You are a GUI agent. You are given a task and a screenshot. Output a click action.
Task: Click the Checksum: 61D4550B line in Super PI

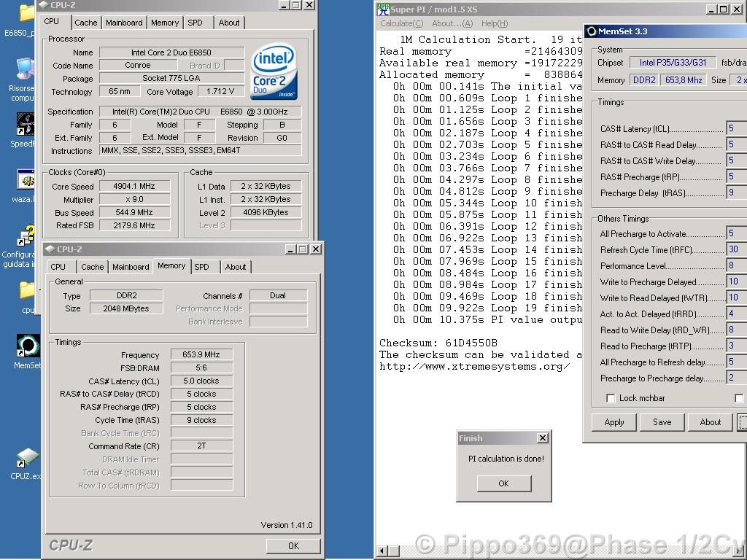tap(438, 343)
